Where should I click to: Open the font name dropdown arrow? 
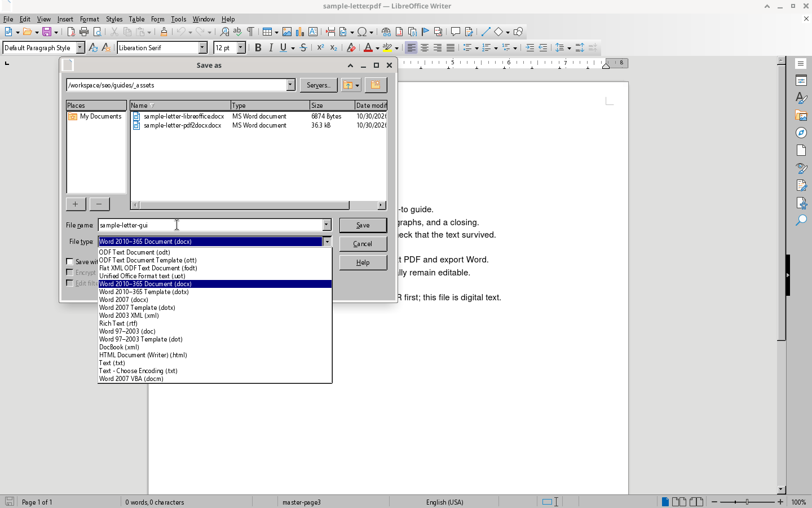pyautogui.click(x=203, y=48)
